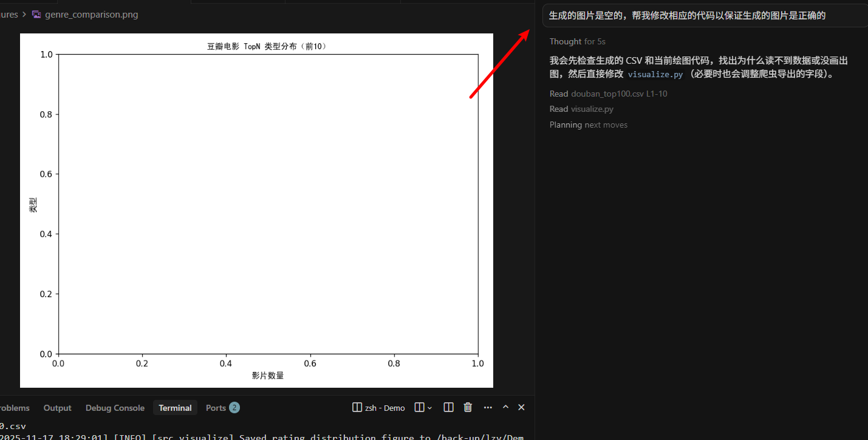The image size is (868, 440).
Task: Switch to the Output tab
Action: [x=57, y=408]
